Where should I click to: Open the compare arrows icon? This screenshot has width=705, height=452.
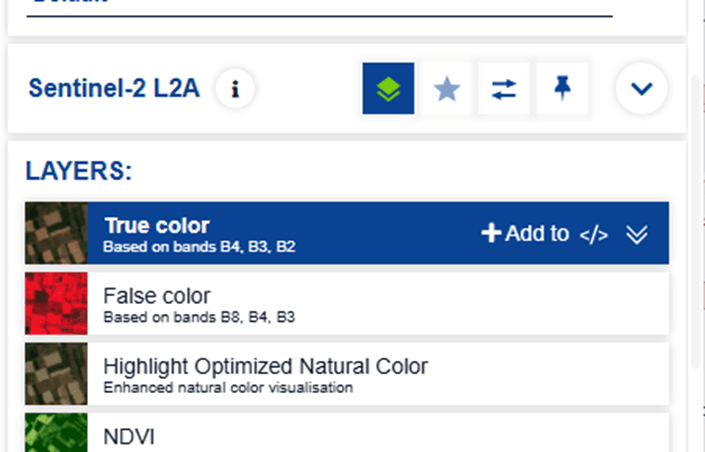point(504,89)
